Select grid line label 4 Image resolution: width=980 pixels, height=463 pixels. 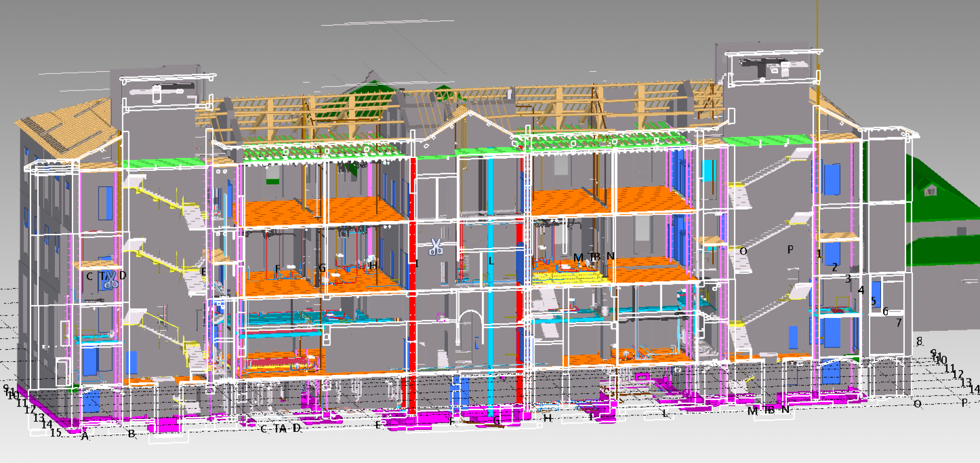861,290
